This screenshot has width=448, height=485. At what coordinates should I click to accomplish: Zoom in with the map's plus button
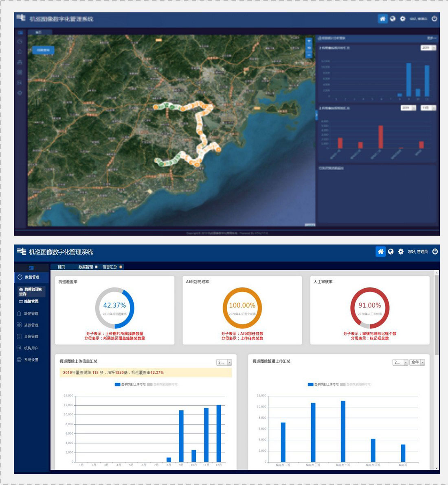click(x=309, y=41)
